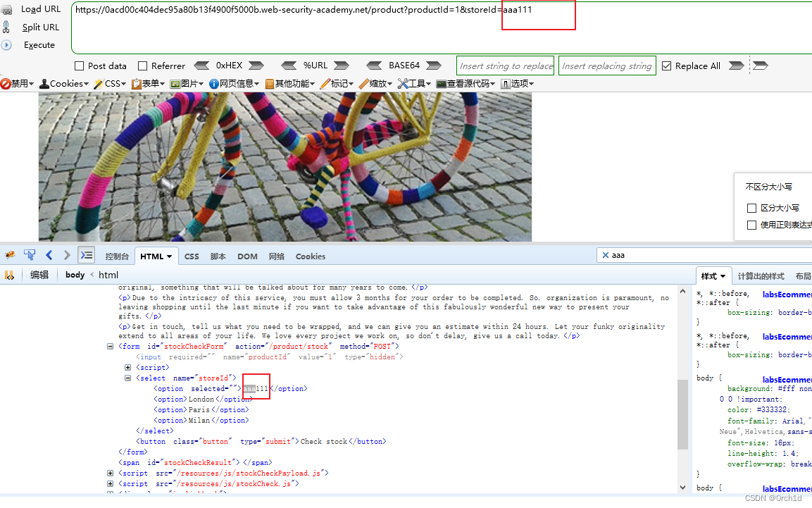This screenshot has height=508, width=812.
Task: Click the knitted bicycle product image
Action: coord(285,167)
